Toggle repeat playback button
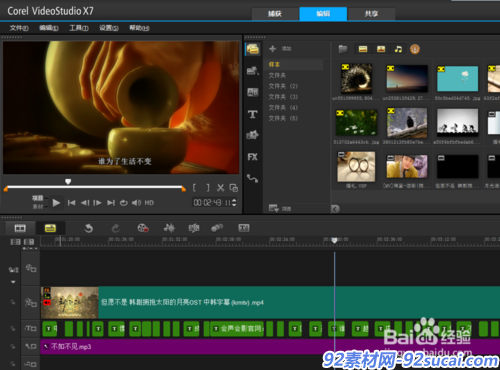 124,203
